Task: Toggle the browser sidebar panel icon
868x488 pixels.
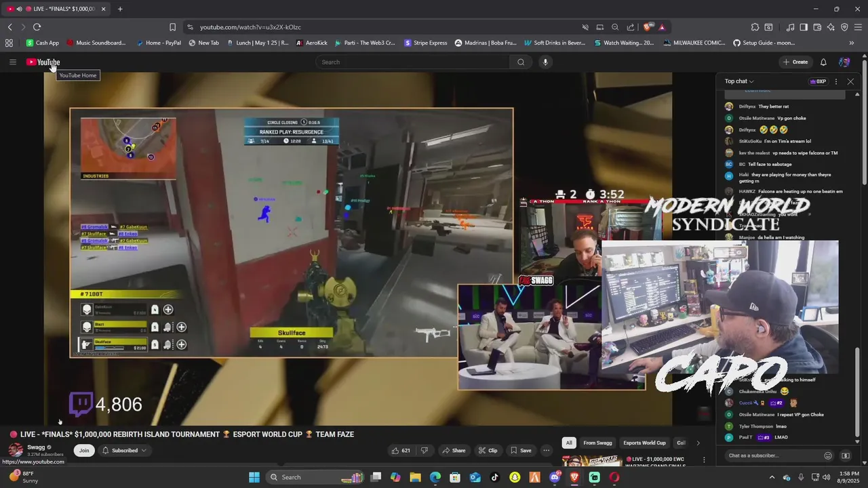Action: 804,27
